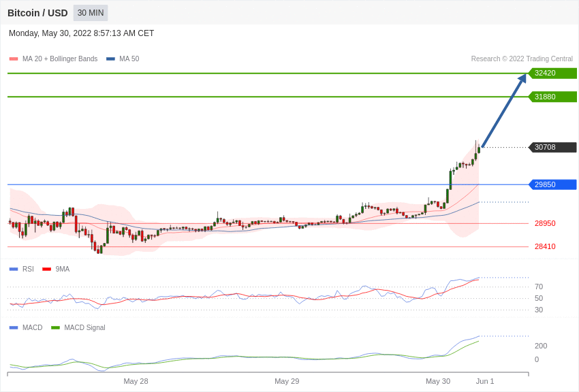Screen dimensions: 579x392
Task: Click the May 30 date axis label
Action: pyautogui.click(x=438, y=381)
